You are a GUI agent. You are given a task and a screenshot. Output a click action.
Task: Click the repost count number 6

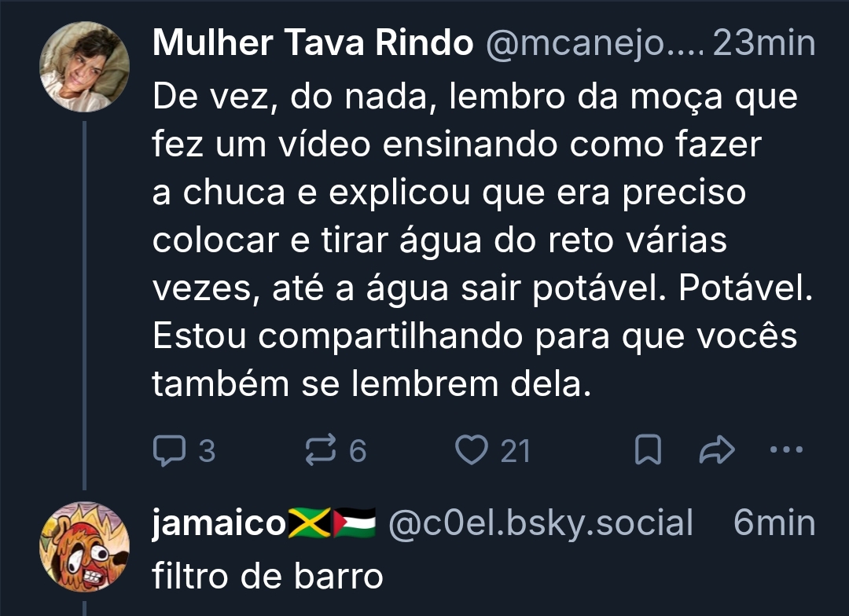tap(358, 451)
